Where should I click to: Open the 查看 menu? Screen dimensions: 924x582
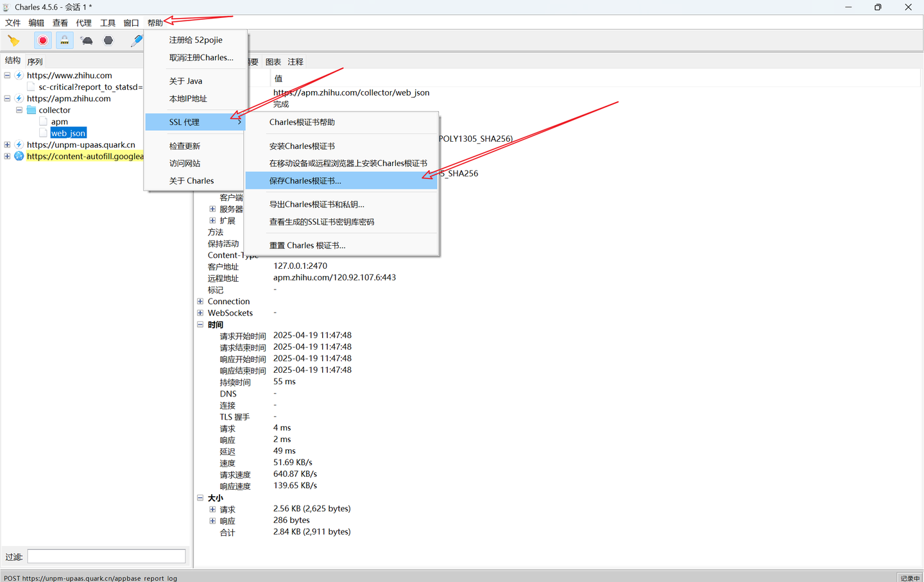point(60,22)
